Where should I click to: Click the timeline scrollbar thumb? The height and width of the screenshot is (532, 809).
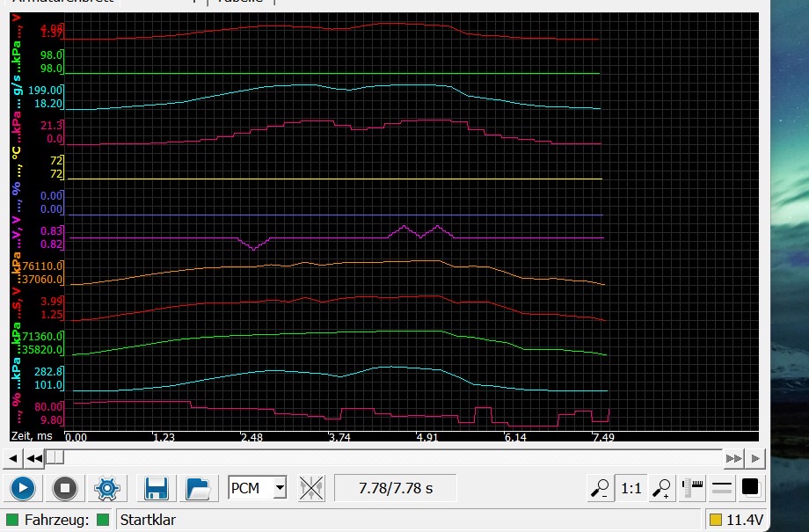55,458
